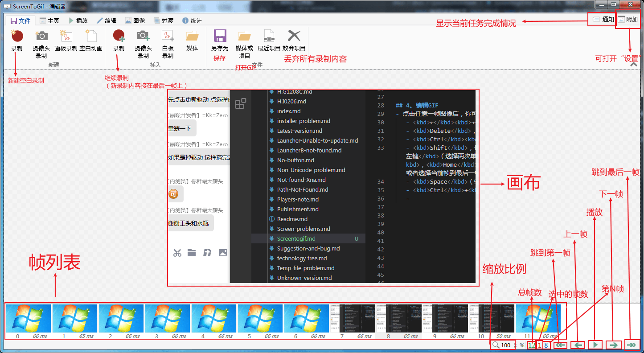Create a new 空白动画 blank animation
The image size is (644, 353).
coord(91,37)
